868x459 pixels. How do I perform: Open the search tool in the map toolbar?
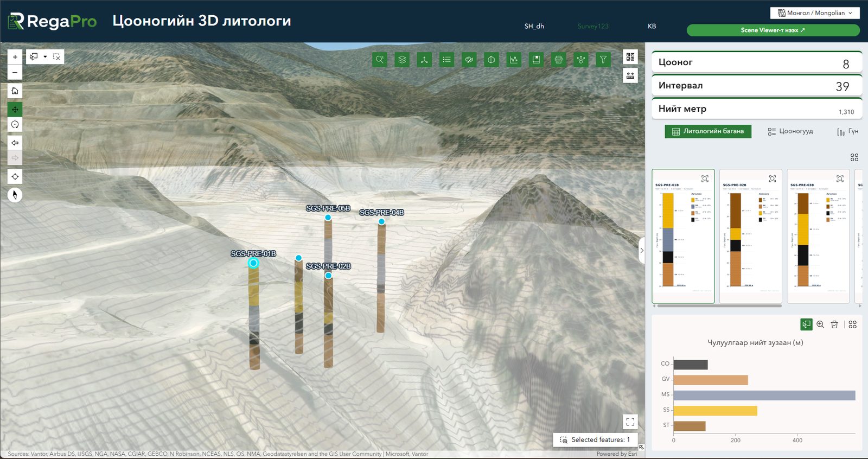tap(380, 60)
